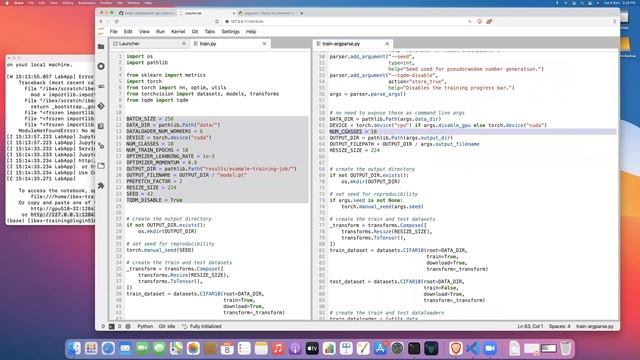Click the 'SEED = 42' line in train.py
This screenshot has width=640, height=360.
click(x=140, y=194)
